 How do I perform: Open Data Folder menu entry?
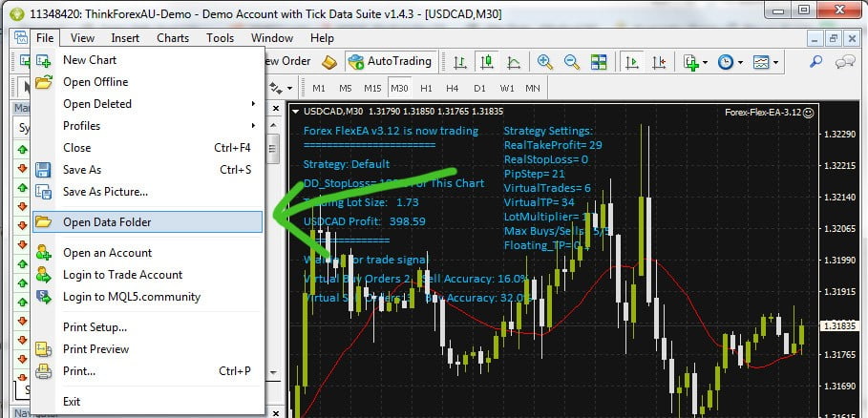[x=147, y=221]
